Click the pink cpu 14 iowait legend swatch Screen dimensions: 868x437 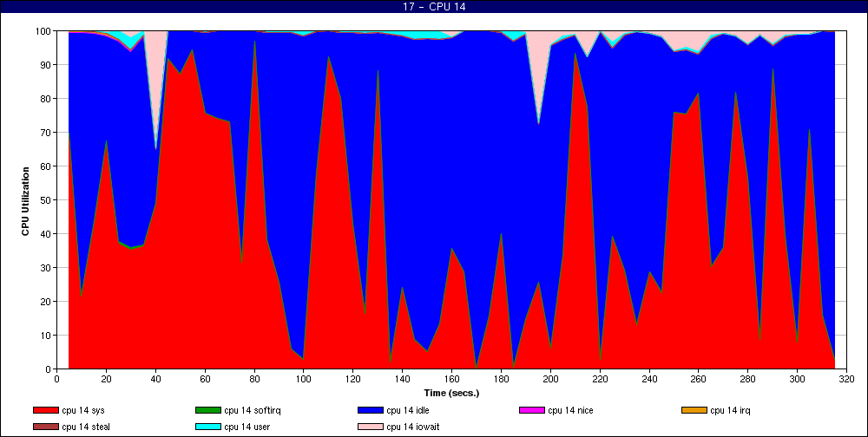tap(370, 427)
